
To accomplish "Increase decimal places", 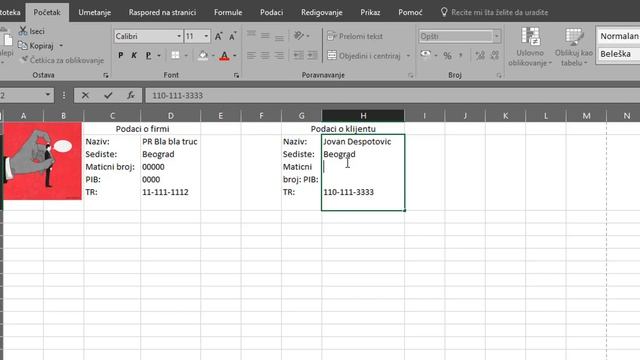I will click(480, 55).
